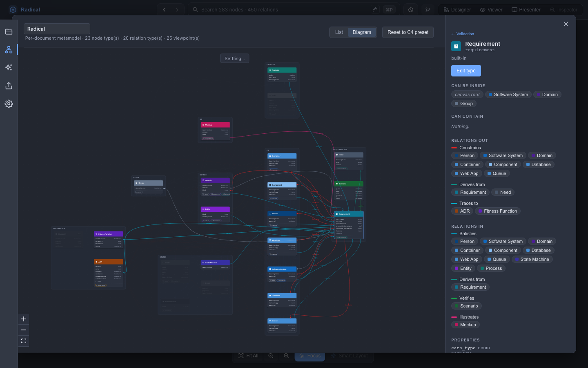Click the ADR chip under Traces to
This screenshot has width=588, height=368.
pos(462,211)
